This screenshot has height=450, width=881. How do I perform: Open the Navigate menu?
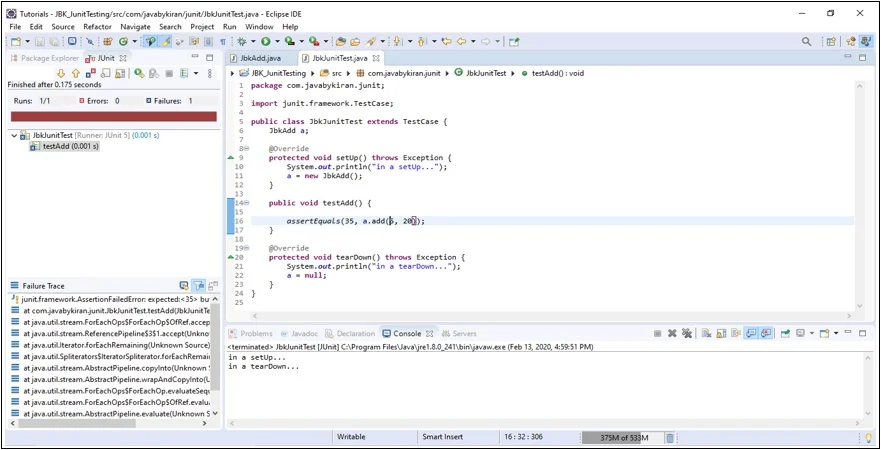point(135,26)
